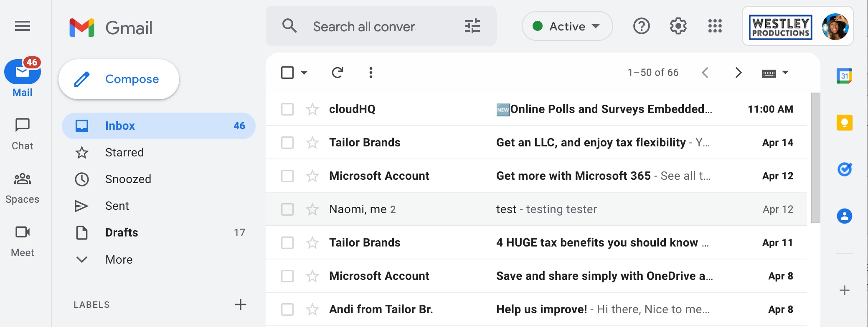Open Help us improve email
The image size is (868, 327).
(x=536, y=309)
